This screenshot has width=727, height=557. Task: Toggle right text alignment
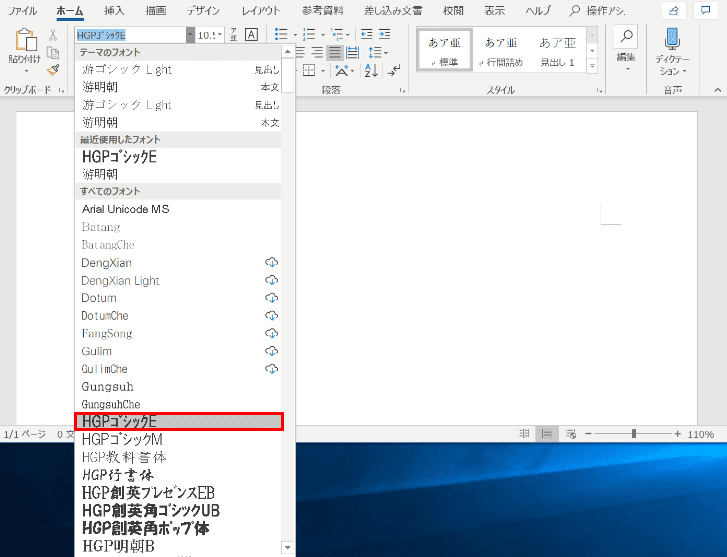coord(318,52)
